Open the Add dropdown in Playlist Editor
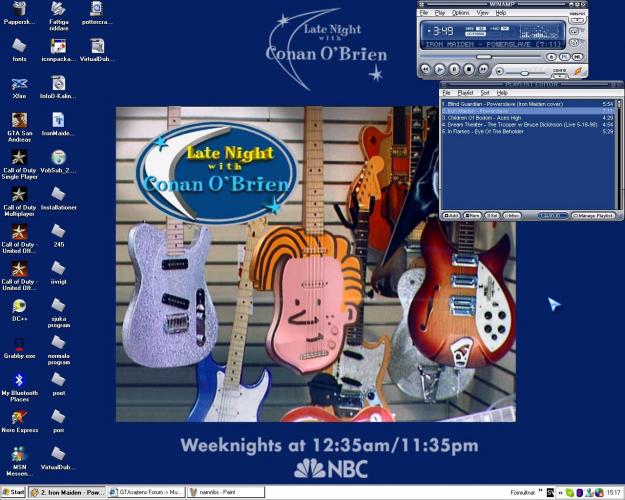Image resolution: width=625 pixels, height=500 pixels. coord(452,215)
